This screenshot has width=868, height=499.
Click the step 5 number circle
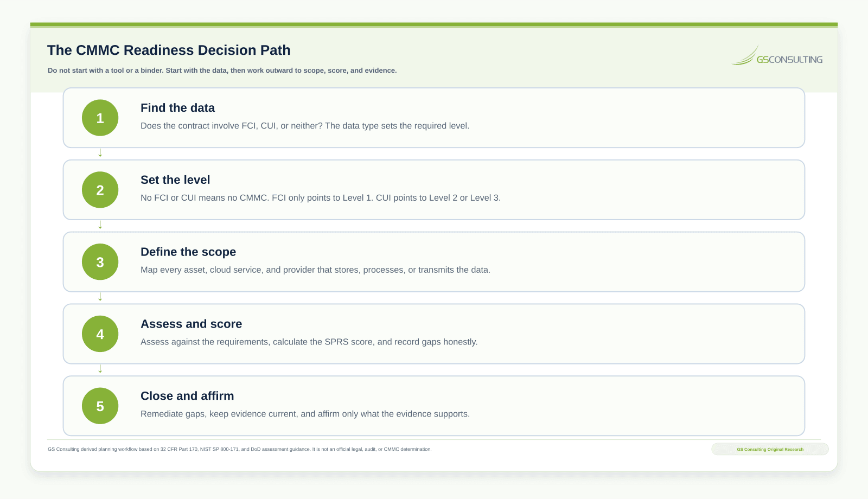coord(100,406)
